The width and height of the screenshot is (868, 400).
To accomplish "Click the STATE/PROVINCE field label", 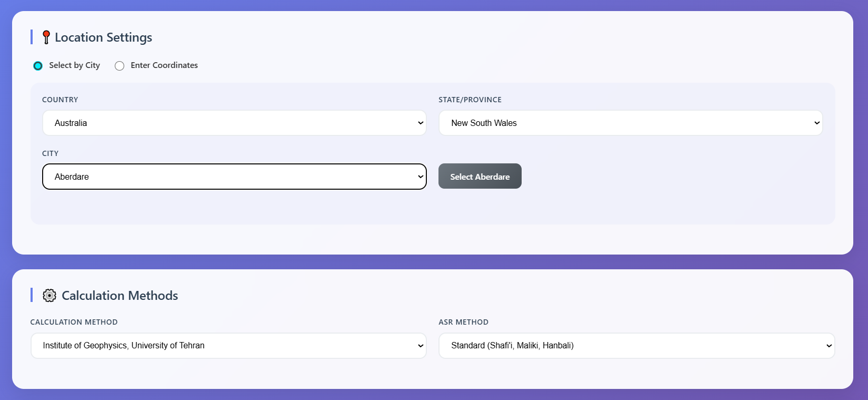I will tap(470, 100).
